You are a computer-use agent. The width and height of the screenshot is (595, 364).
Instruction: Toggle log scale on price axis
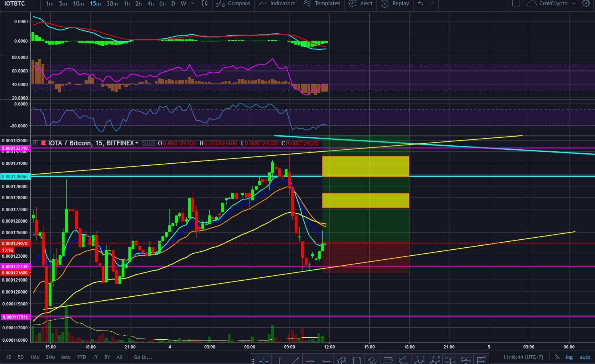point(569,357)
